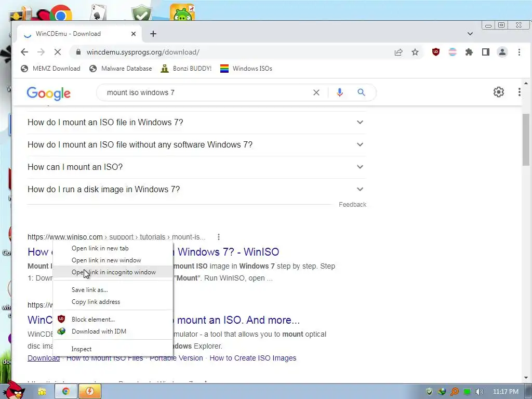The width and height of the screenshot is (532, 399).
Task: Open the MEMZ Download bookmark
Action: pyautogui.click(x=50, y=69)
